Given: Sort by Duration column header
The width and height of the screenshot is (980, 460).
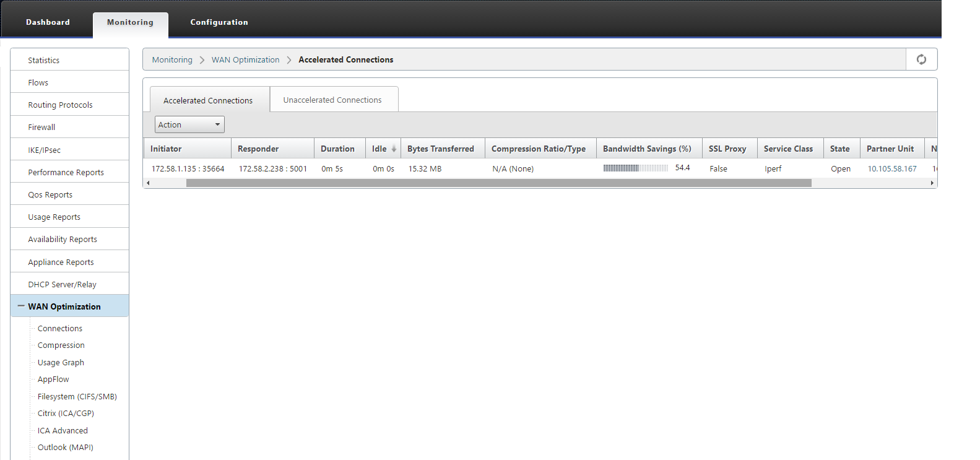Looking at the screenshot, I should (x=339, y=149).
